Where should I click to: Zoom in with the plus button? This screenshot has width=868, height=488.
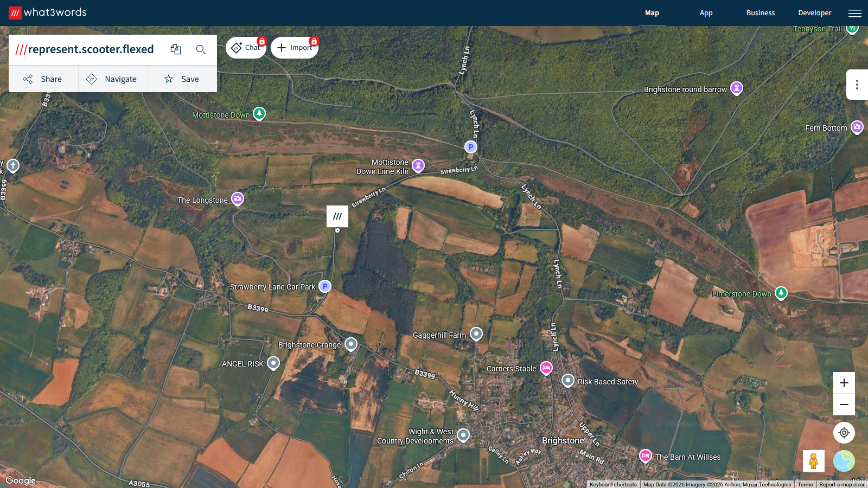[844, 383]
